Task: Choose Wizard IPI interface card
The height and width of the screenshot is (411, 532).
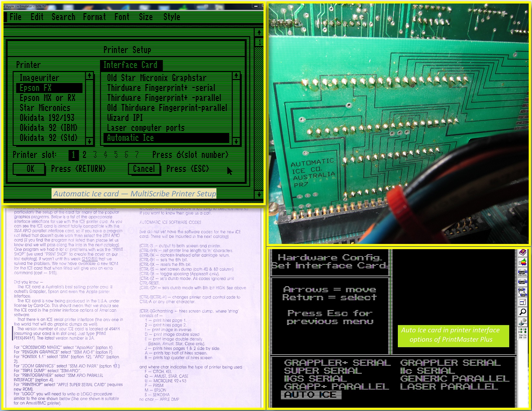Action: 166,118
